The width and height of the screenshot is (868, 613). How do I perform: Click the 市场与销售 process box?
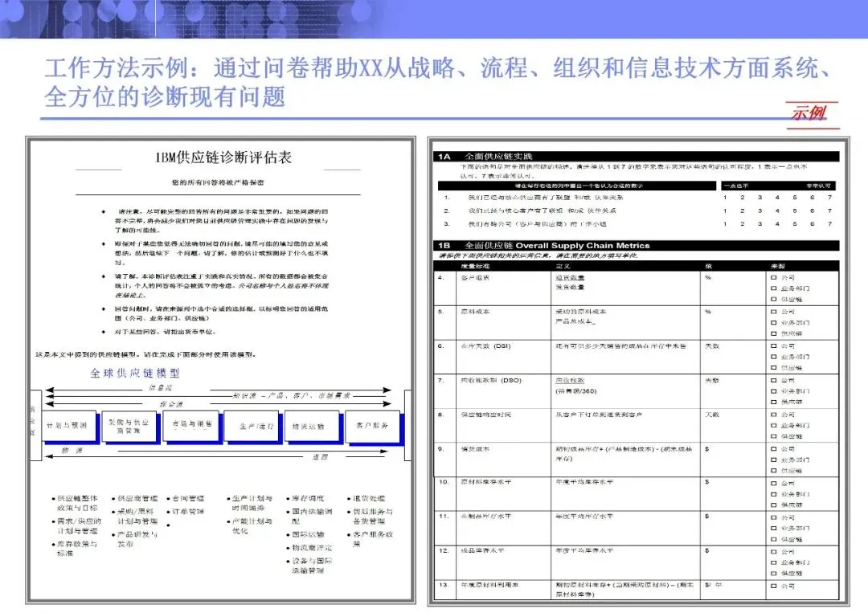[x=191, y=424]
